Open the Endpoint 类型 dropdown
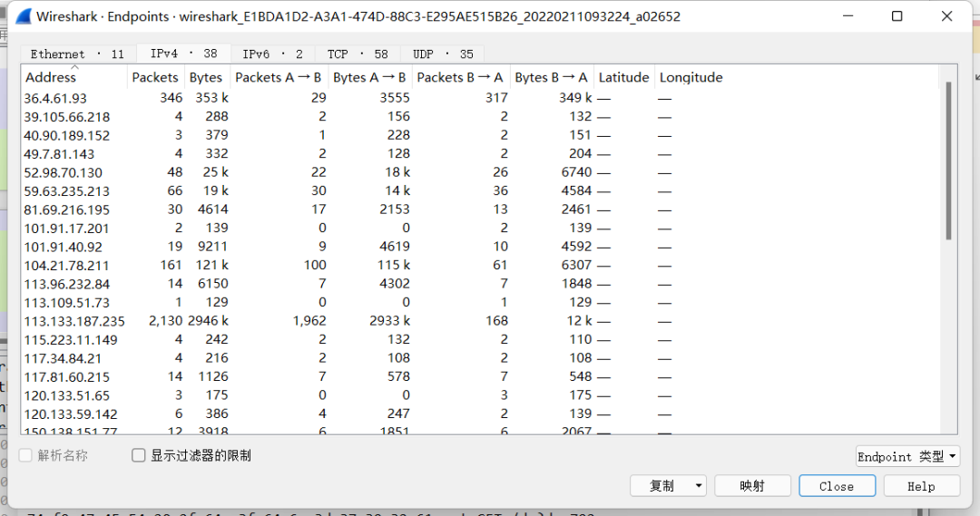The width and height of the screenshot is (980, 516). (x=907, y=456)
